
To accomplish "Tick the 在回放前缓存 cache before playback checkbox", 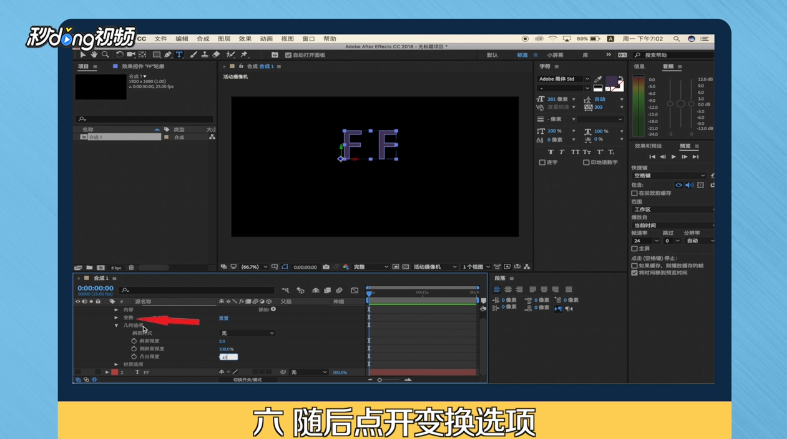I will (x=634, y=193).
